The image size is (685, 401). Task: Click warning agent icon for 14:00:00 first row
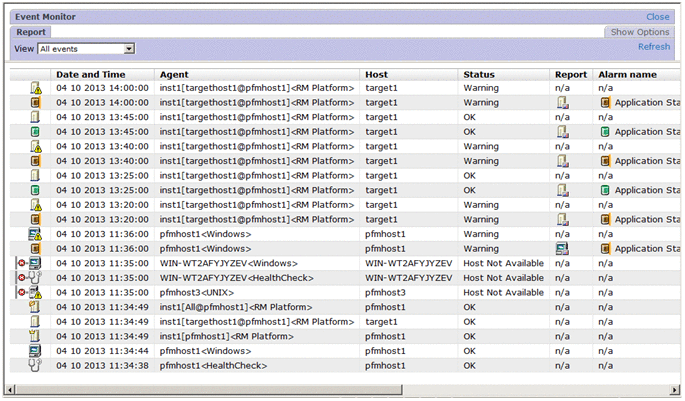pyautogui.click(x=36, y=88)
